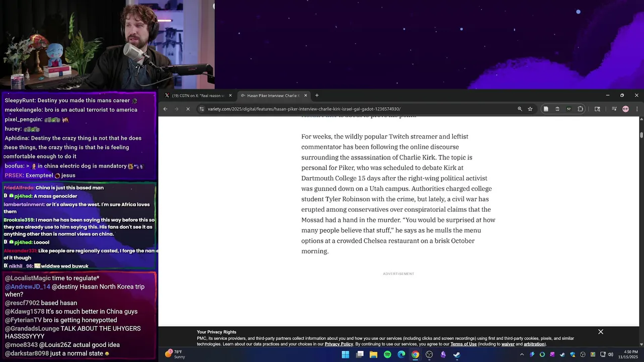Click the @GrandadsLounge chat message

point(73,332)
